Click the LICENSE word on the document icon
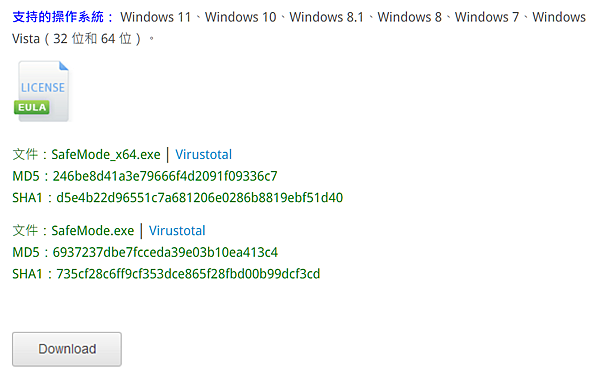This screenshot has width=600, height=378. tap(43, 88)
